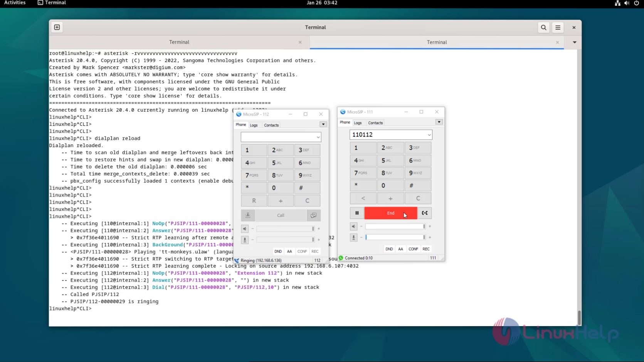Switch to Contacts tab in MicroSIP 112
The height and width of the screenshot is (362, 644).
point(271,125)
